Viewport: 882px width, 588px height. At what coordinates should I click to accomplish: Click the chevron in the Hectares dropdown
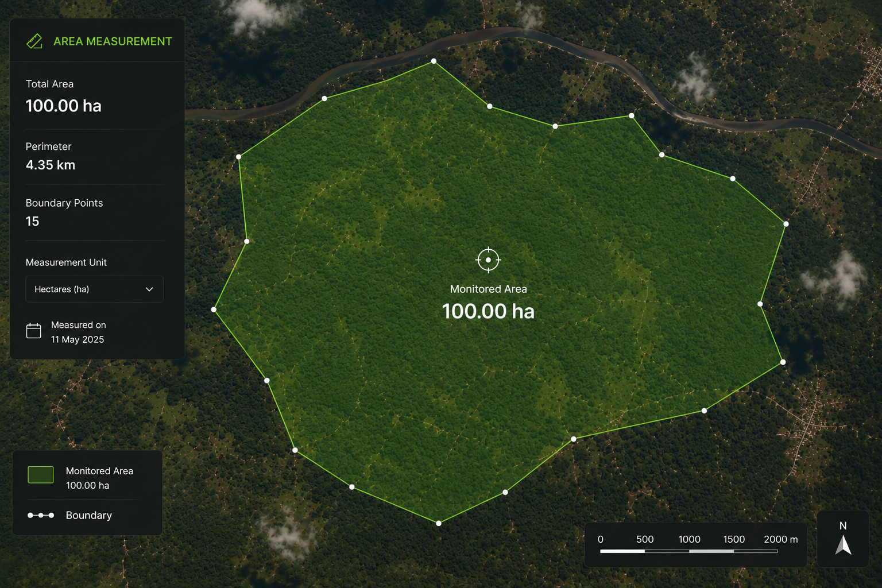(149, 289)
